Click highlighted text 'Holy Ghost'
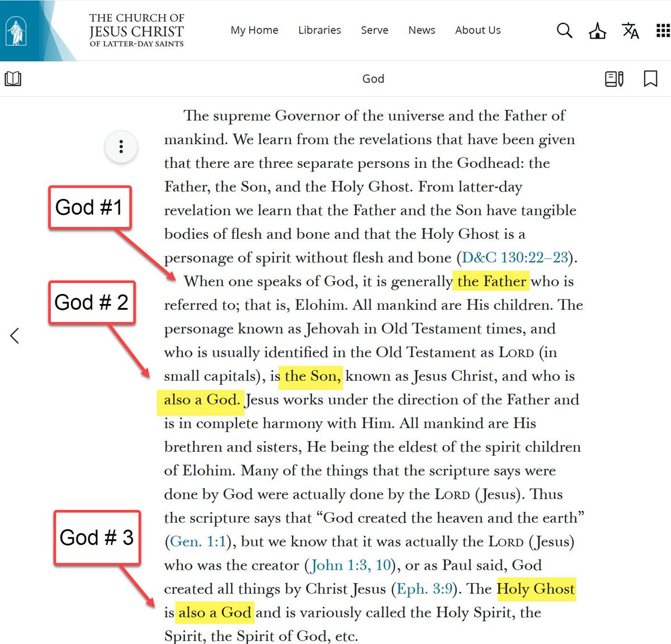Image resolution: width=671 pixels, height=644 pixels. pos(536,589)
